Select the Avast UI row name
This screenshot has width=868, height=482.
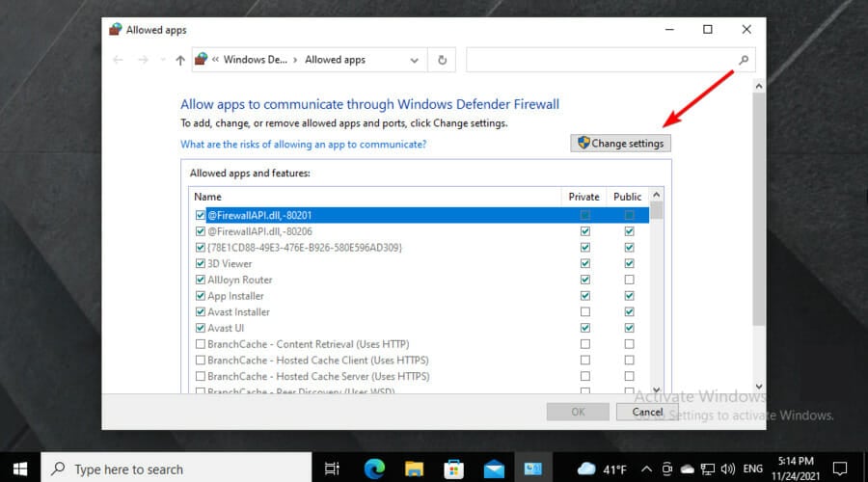coord(226,328)
